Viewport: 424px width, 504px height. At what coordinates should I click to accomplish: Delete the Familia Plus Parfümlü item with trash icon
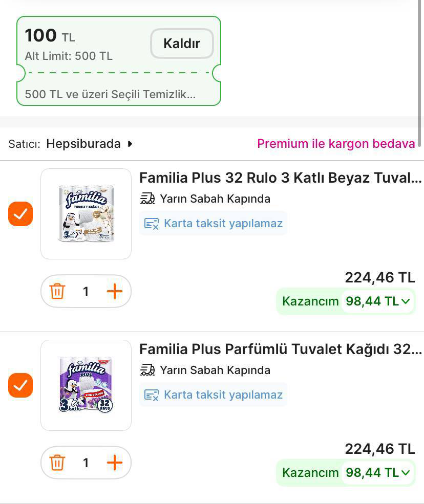point(57,463)
